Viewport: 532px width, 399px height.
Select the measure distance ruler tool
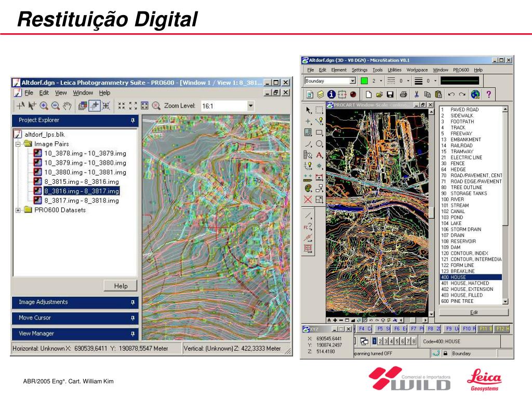click(x=308, y=177)
